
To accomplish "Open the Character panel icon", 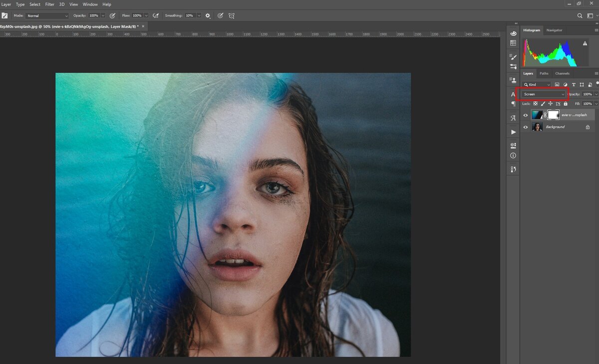I will point(513,94).
